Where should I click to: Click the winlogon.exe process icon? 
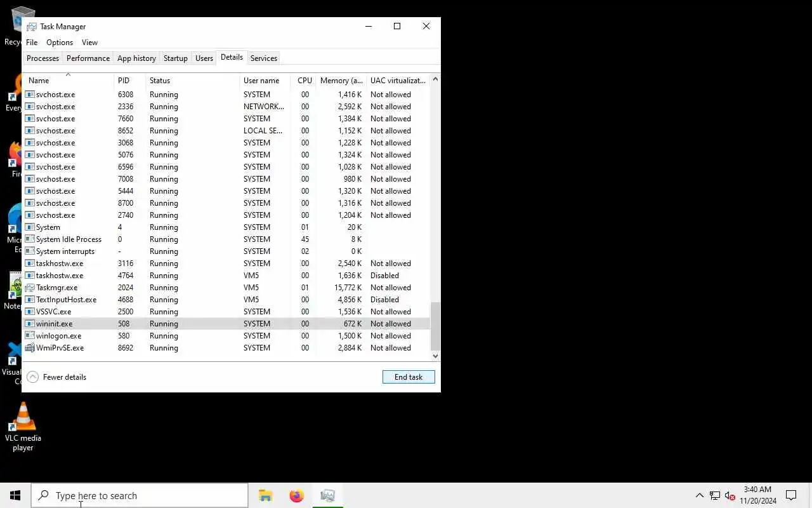(30, 336)
